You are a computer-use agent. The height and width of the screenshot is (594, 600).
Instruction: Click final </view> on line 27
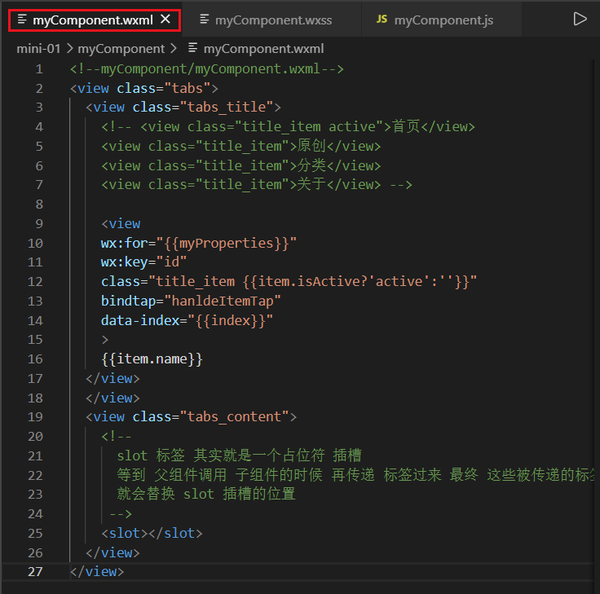click(97, 571)
